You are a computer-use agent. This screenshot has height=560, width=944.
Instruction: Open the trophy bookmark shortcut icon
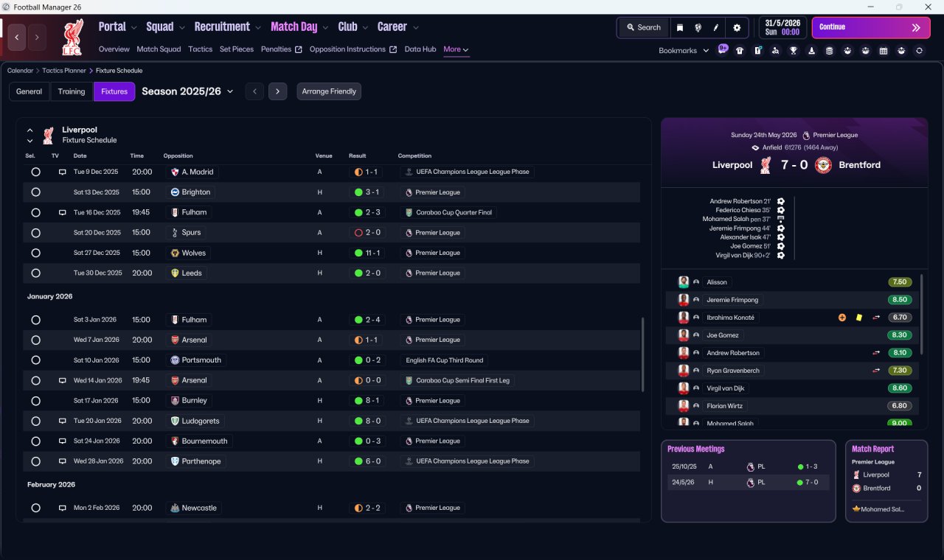click(794, 50)
